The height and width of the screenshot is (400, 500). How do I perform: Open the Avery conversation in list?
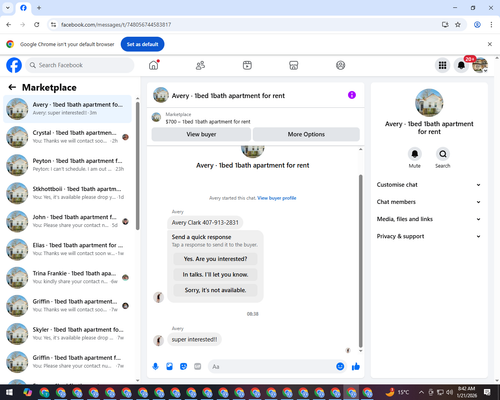tap(67, 109)
